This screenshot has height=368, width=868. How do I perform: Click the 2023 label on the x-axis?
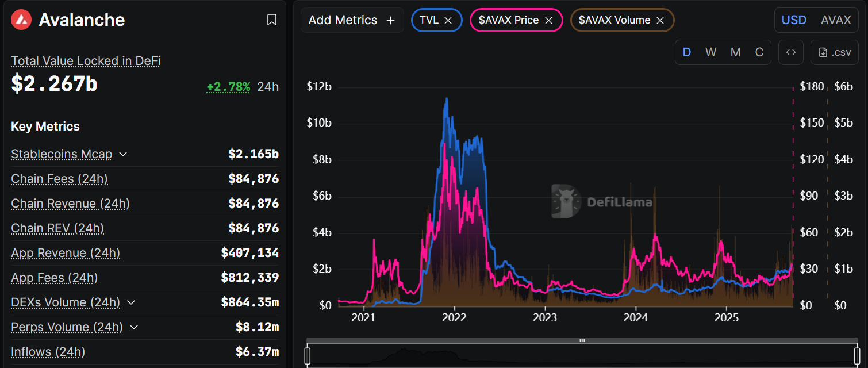(545, 317)
